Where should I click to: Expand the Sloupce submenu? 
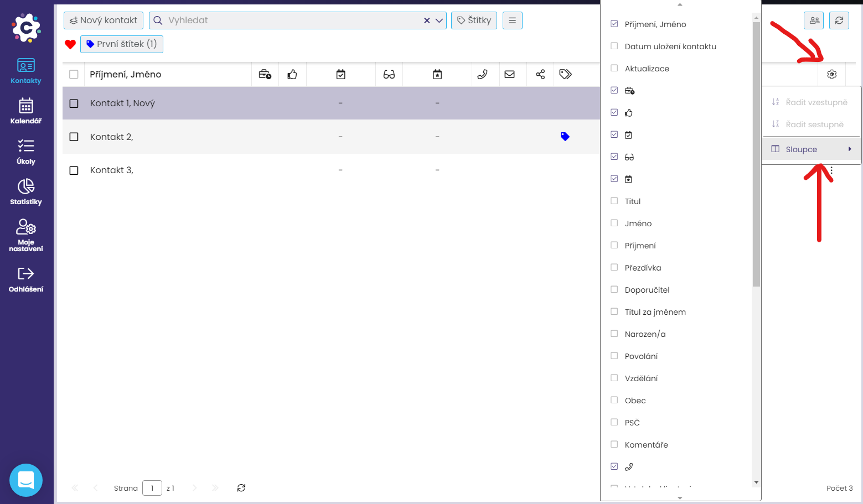point(811,149)
